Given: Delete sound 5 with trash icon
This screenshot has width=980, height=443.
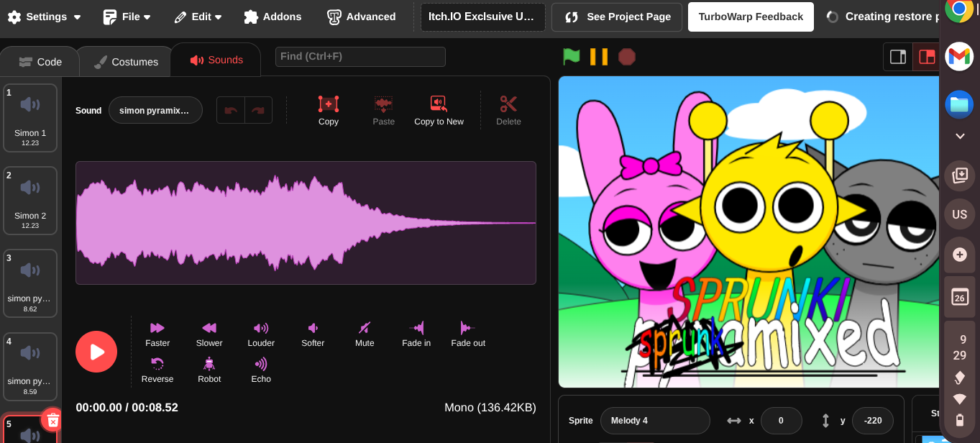Looking at the screenshot, I should pos(52,420).
